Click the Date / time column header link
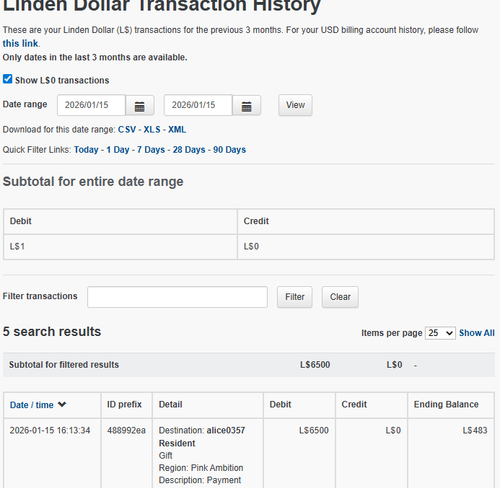 coord(32,405)
